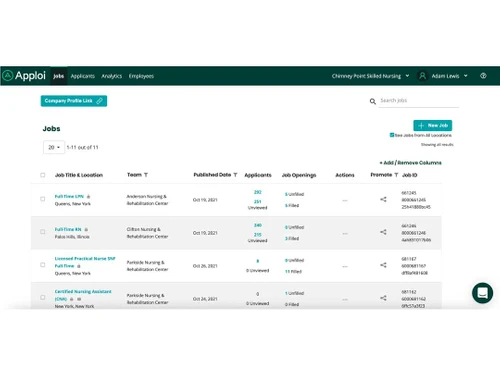Open the help question mark icon
The height and width of the screenshot is (375, 500).
[483, 76]
